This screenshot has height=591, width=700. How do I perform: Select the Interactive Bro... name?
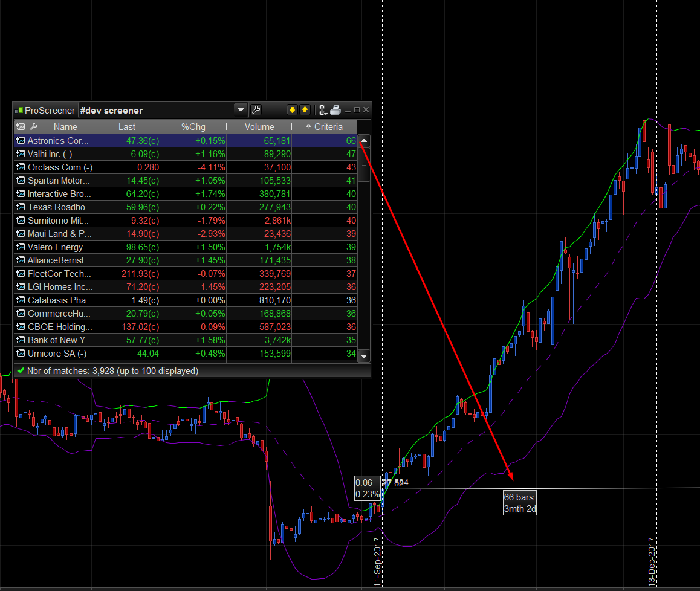coord(59,194)
